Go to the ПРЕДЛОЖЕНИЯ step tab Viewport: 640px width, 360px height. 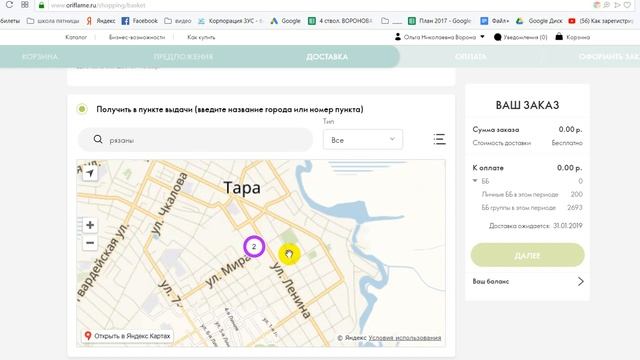(x=183, y=56)
